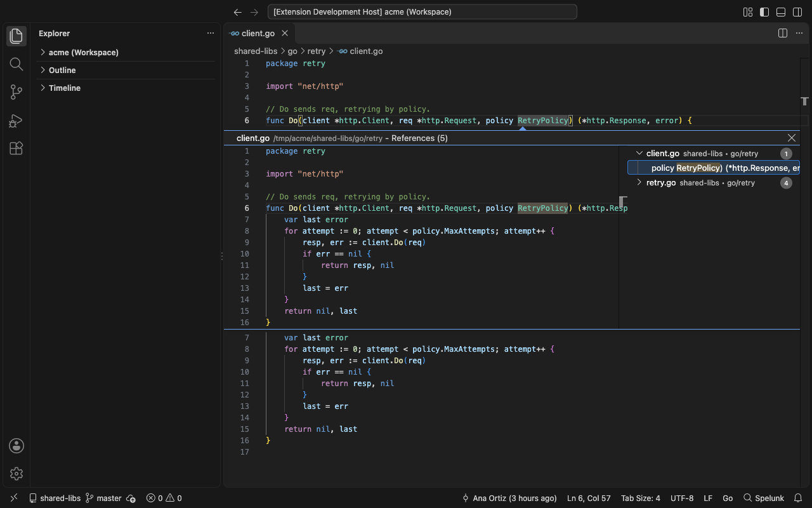The width and height of the screenshot is (812, 508).
Task: Click the Ana Ortiz blame annotation
Action: click(510, 498)
